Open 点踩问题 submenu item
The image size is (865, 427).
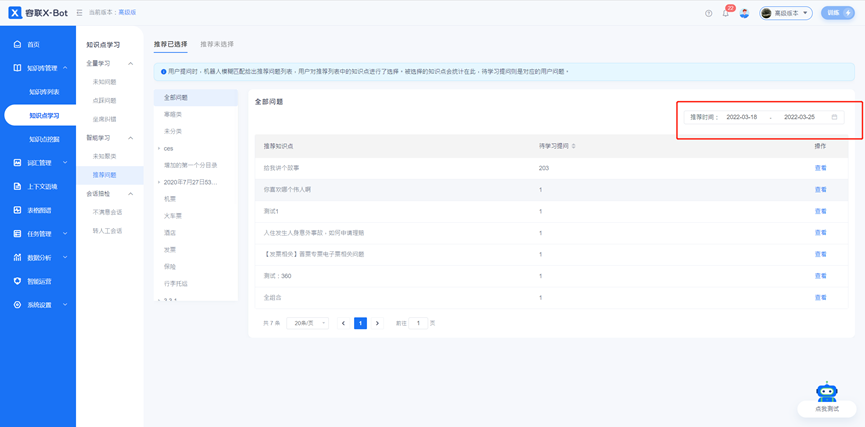(x=104, y=100)
